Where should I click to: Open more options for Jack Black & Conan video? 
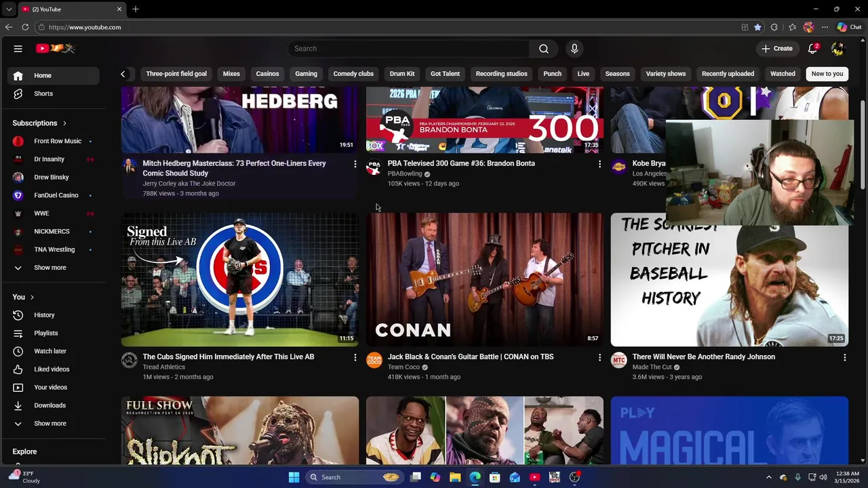pos(599,357)
